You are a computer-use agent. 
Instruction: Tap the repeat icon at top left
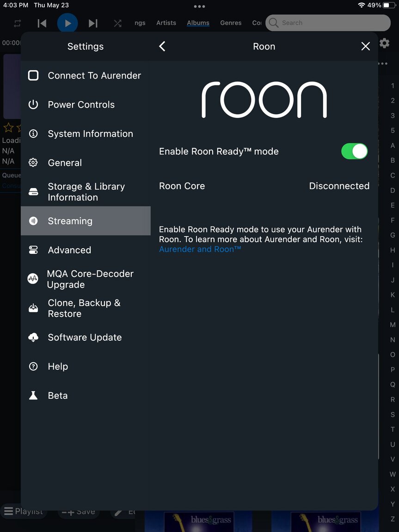18,23
